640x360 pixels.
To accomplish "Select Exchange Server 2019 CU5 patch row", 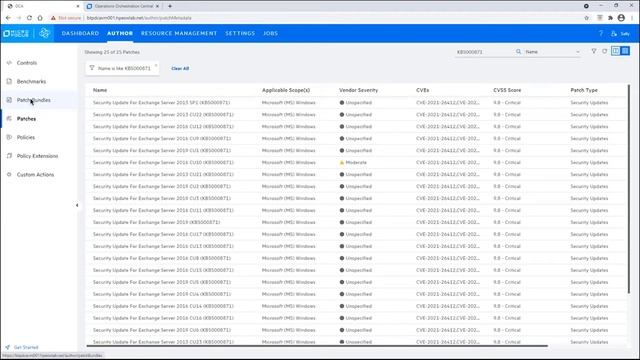I will point(355,282).
